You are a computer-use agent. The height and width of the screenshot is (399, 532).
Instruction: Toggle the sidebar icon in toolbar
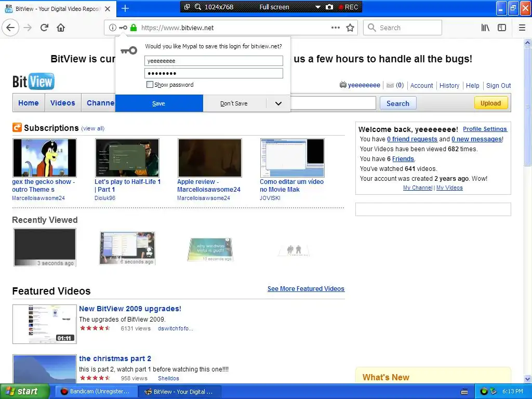(502, 28)
